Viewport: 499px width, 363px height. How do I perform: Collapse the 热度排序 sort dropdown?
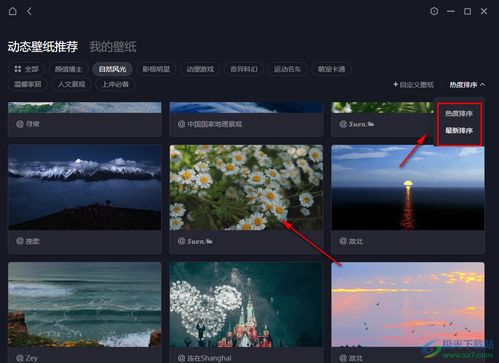pos(467,85)
